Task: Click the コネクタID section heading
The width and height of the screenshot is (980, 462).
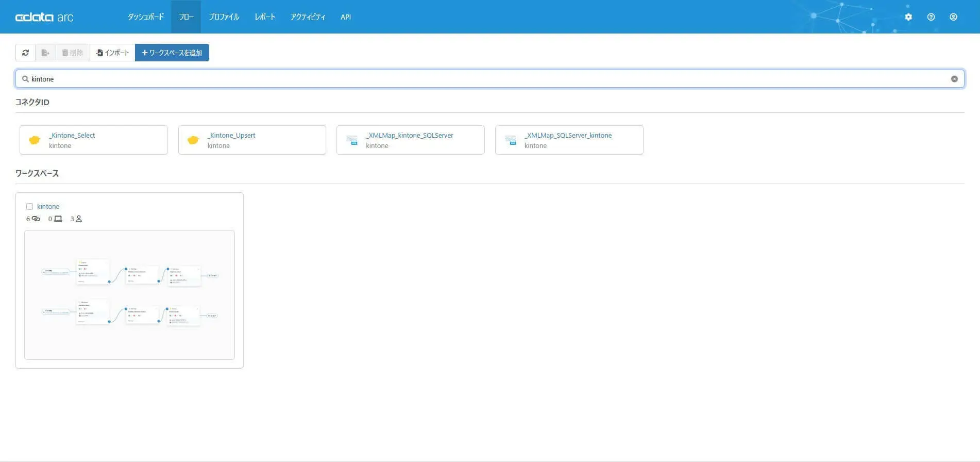Action: [x=32, y=102]
